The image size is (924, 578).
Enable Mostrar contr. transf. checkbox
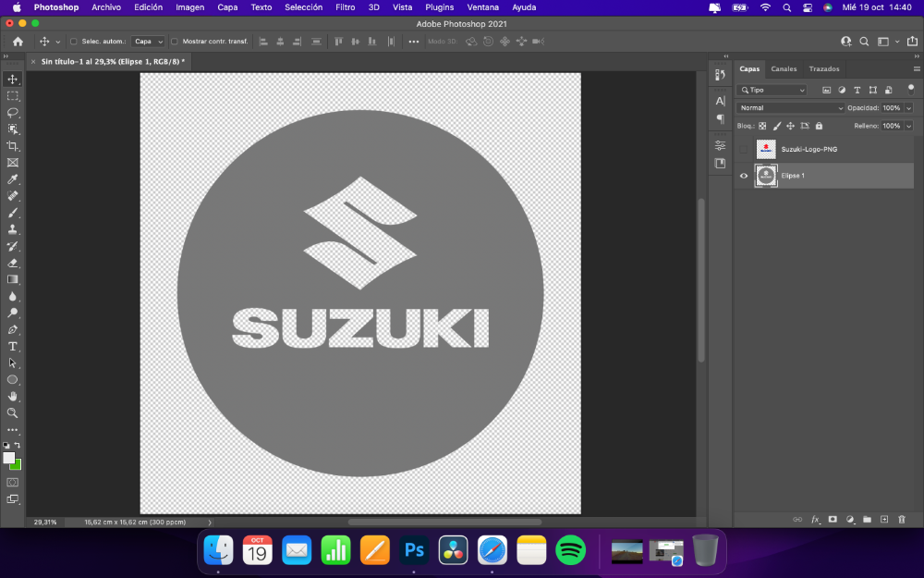175,42
